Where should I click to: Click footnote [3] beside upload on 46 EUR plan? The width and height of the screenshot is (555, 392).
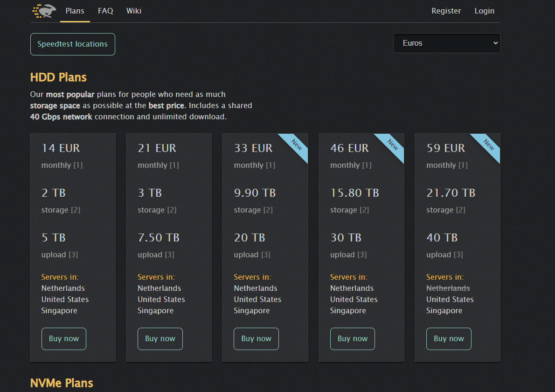[362, 254]
